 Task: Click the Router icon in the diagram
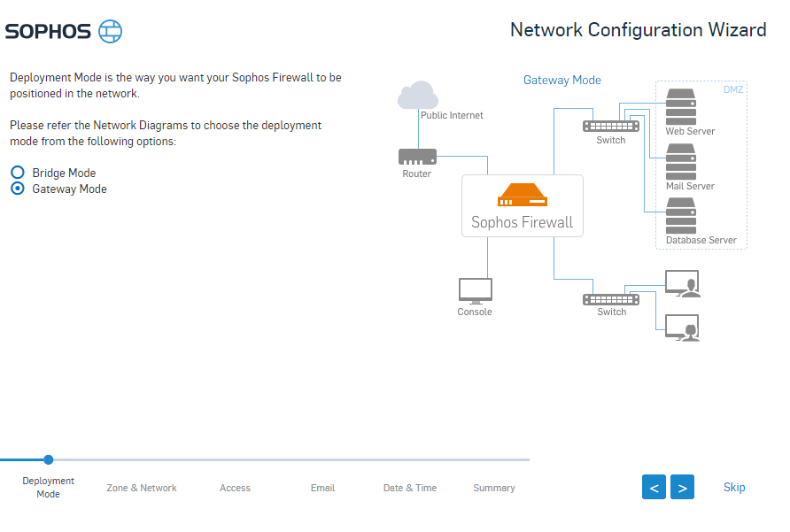pyautogui.click(x=417, y=157)
